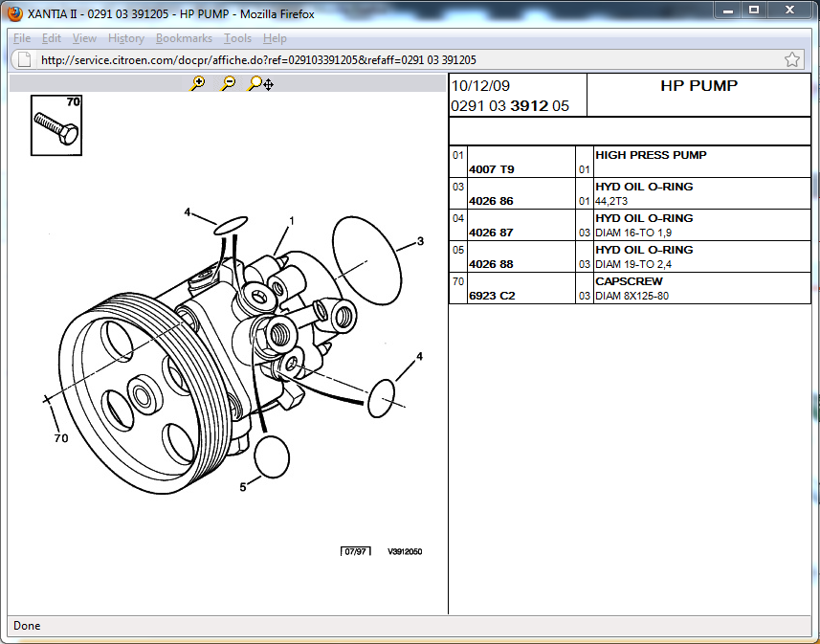Click callout number 5 in diagram
This screenshot has height=644, width=820.
pos(243,487)
